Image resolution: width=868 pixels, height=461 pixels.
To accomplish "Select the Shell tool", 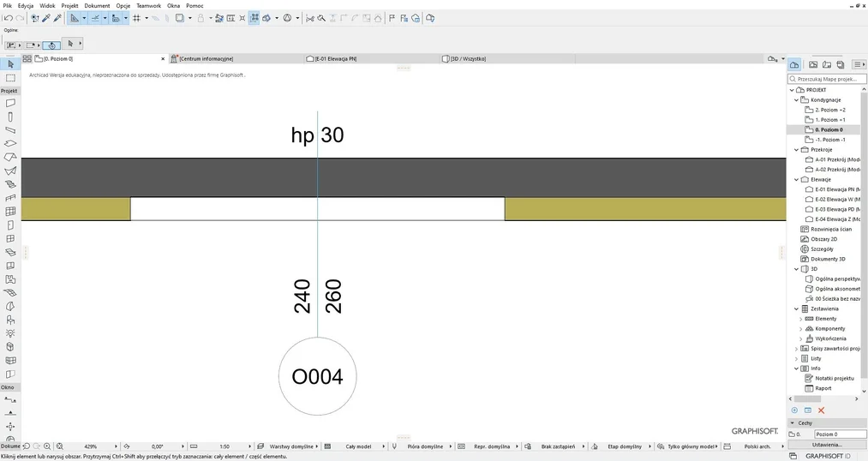I will 10,171.
